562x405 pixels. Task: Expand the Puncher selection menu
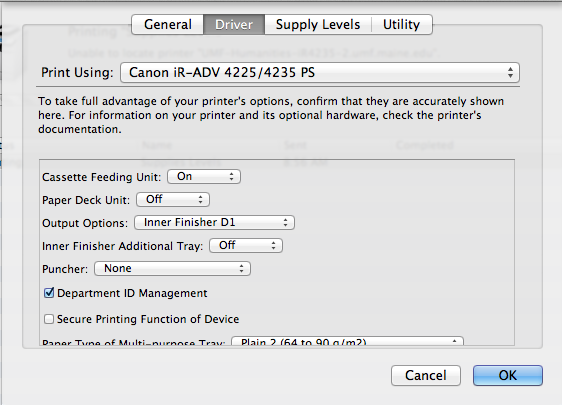pos(172,268)
